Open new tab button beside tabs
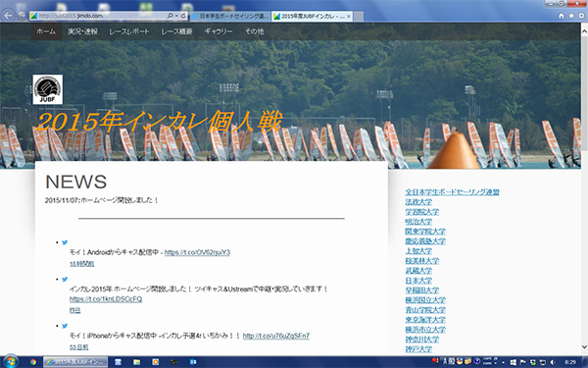Screen dimensions: 588x368 click(358, 16)
